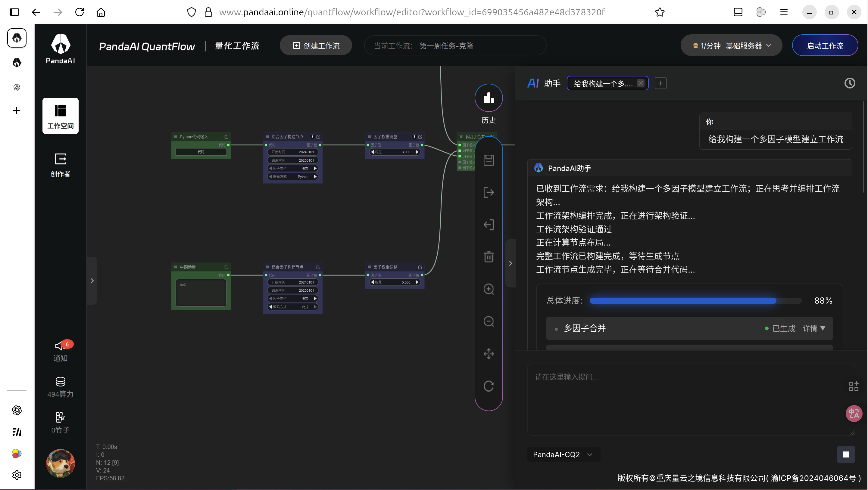The height and width of the screenshot is (490, 868).
Task: Click the 创建工作流 button
Action: tap(316, 45)
